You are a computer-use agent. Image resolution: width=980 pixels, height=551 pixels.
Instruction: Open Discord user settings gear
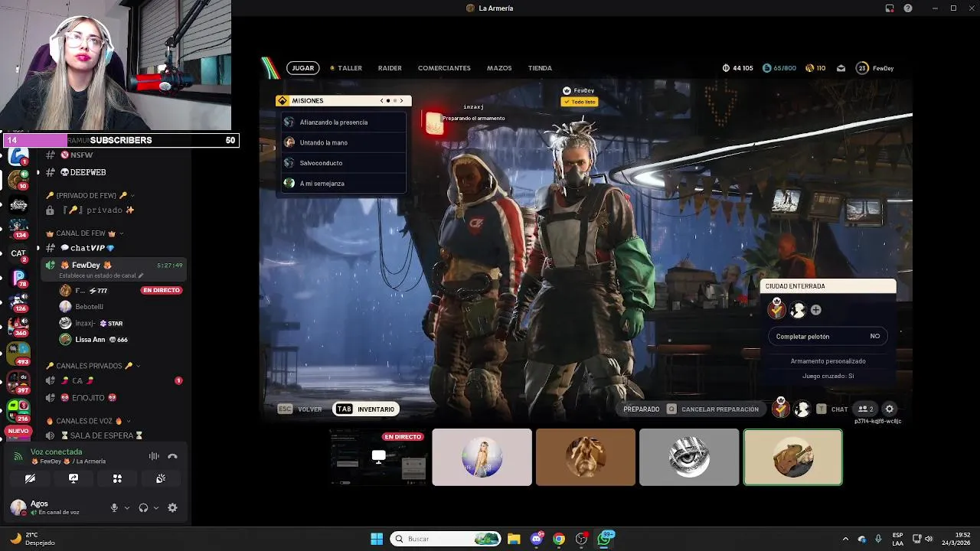172,507
